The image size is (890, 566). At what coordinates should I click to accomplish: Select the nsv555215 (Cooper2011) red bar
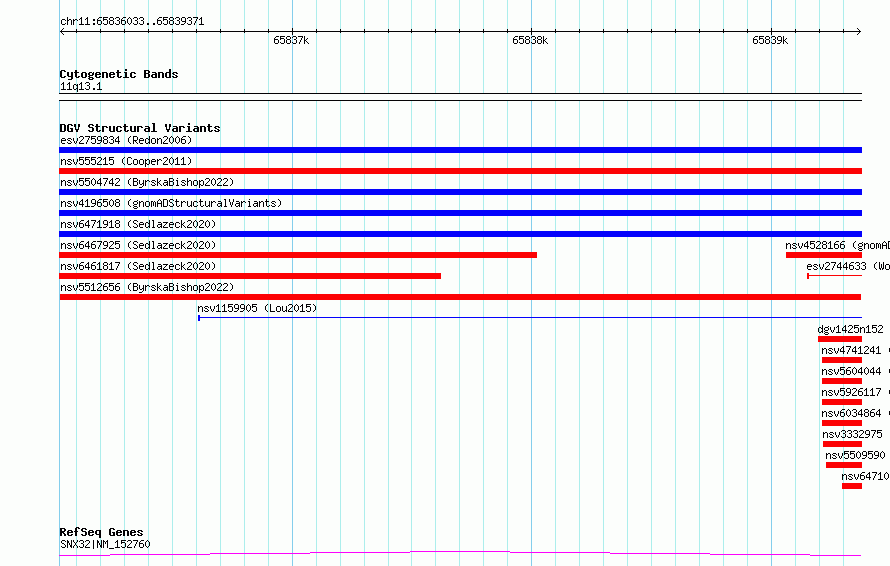click(x=460, y=171)
